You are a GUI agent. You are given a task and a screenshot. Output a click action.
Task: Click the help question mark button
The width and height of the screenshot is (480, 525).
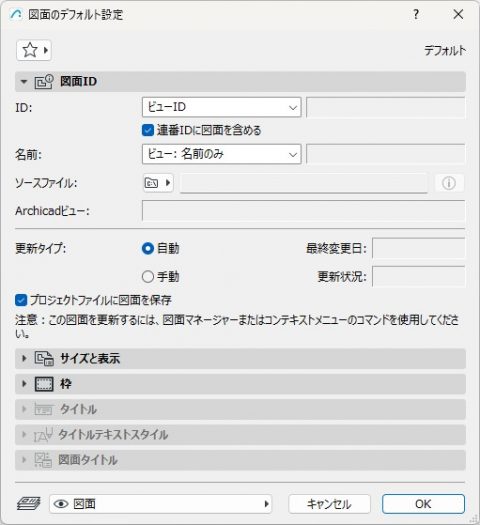point(416,14)
